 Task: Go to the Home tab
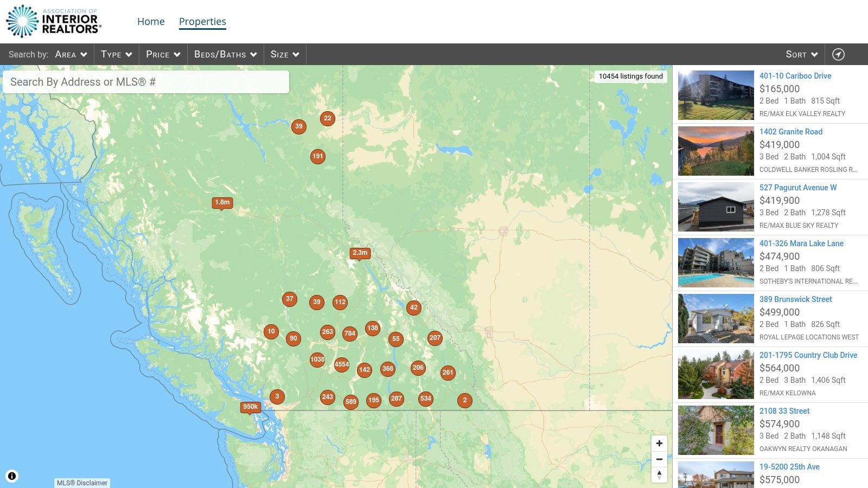(151, 22)
